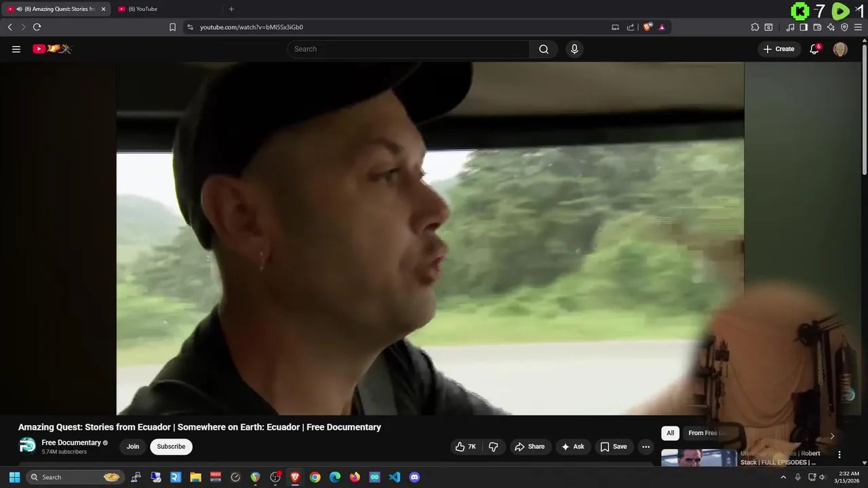Open the YouTube guide hamburger menu
Image resolution: width=868 pixels, height=488 pixels.
pos(16,49)
